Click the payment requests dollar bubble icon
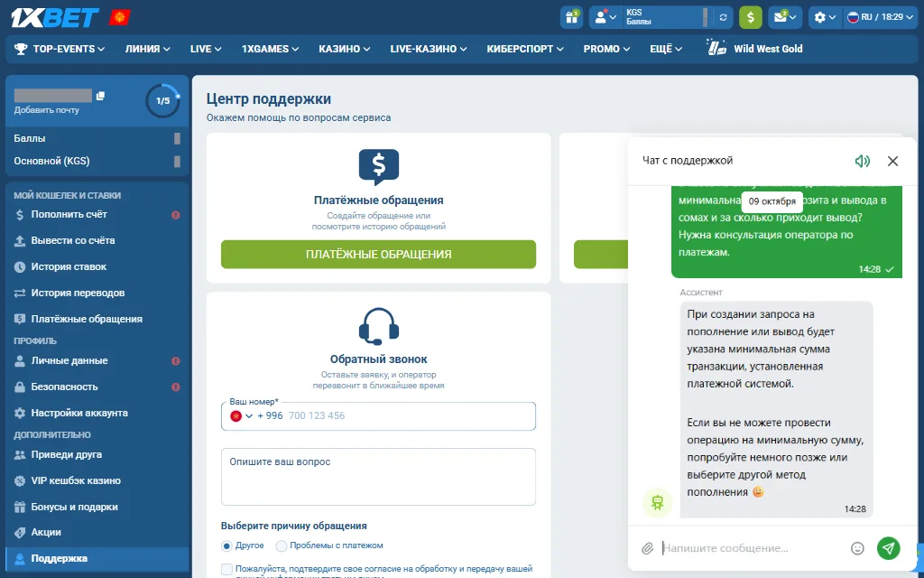The height and width of the screenshot is (578, 924). point(379,167)
